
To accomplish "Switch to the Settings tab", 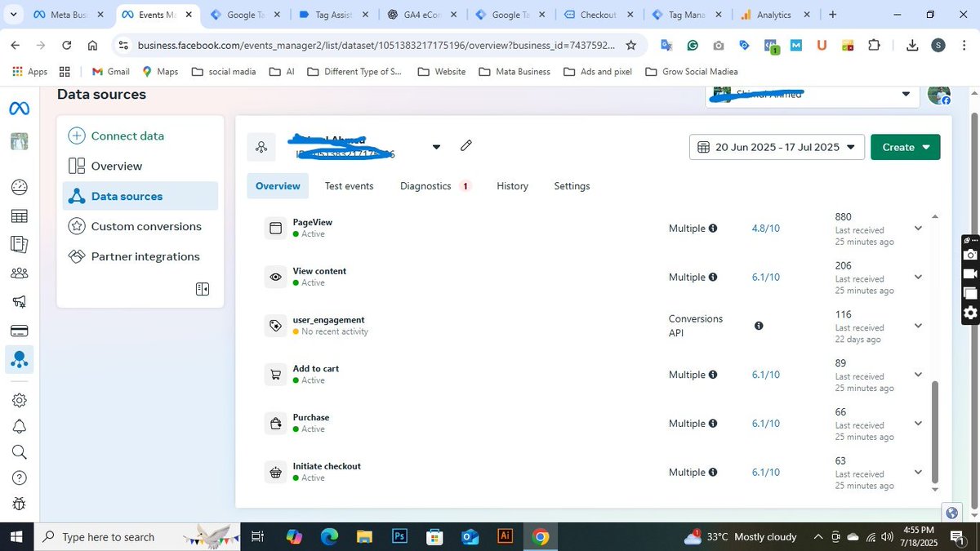I will coord(572,186).
